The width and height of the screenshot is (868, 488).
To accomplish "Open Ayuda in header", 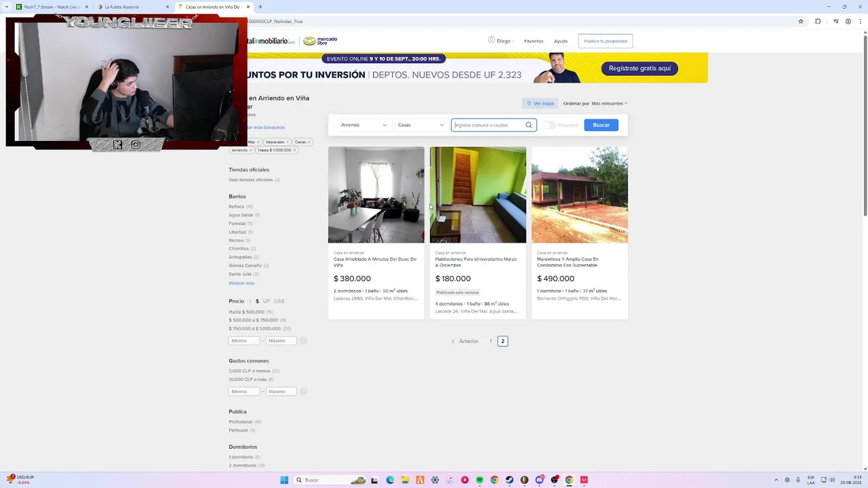I will click(x=561, y=41).
